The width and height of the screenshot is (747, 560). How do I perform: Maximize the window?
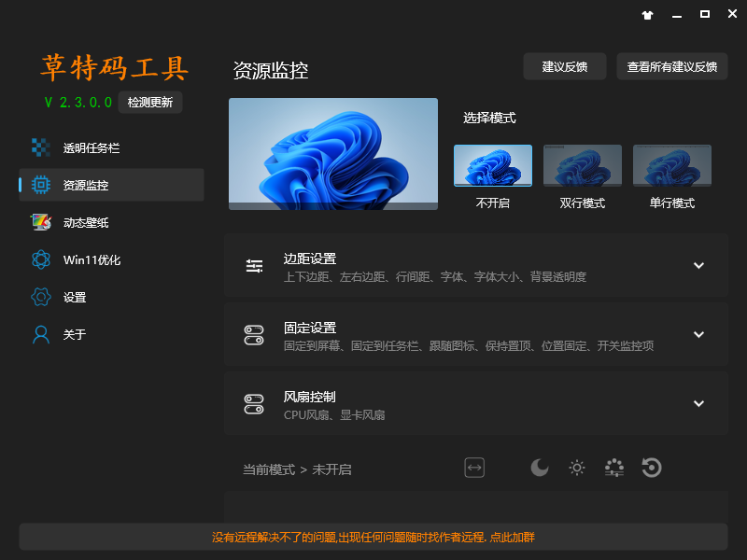click(x=705, y=14)
